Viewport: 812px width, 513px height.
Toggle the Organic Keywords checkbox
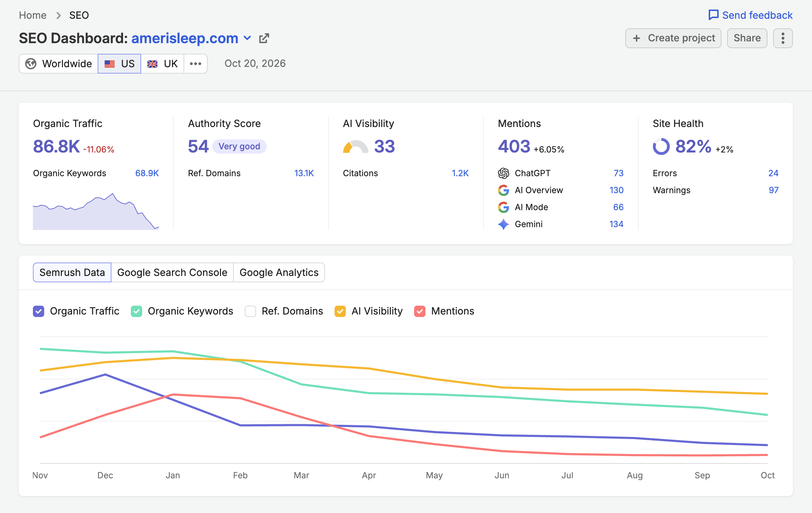click(137, 311)
